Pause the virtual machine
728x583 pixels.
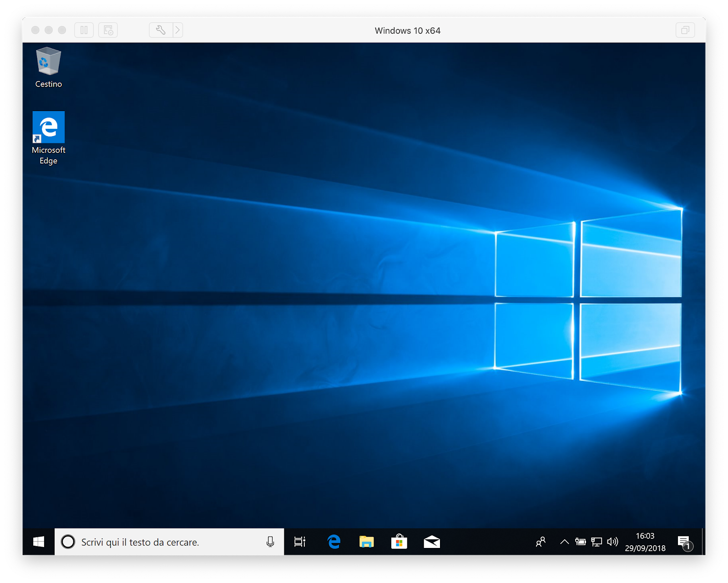point(84,30)
